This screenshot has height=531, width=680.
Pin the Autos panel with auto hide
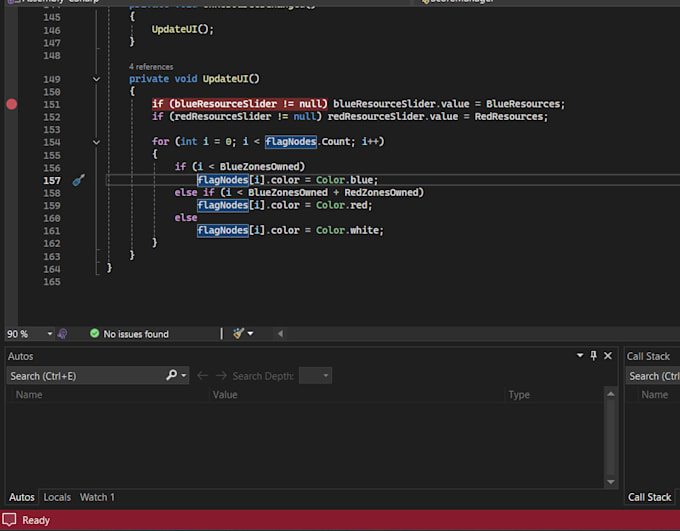pos(594,356)
